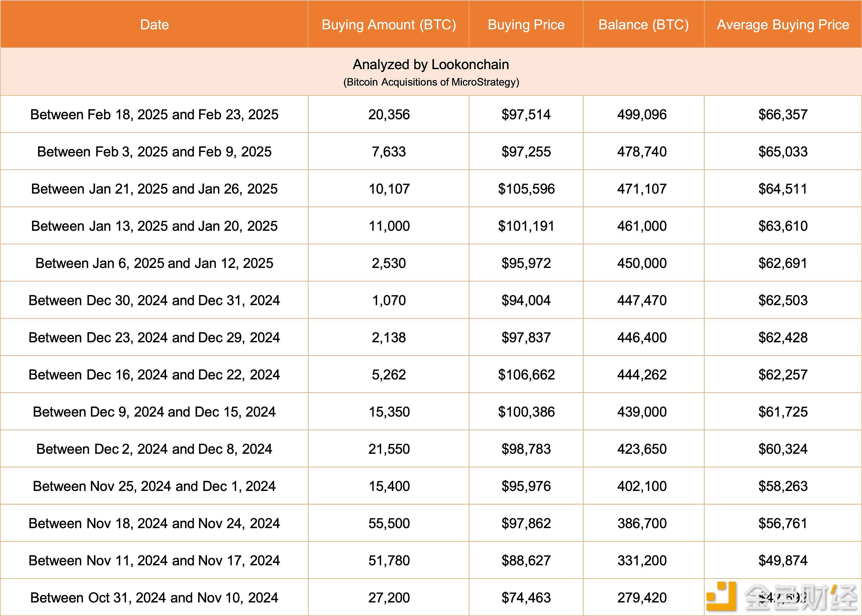Select the Feb 18 to Feb 23, 2025 date cell
This screenshot has width=862, height=616.
pos(154,114)
